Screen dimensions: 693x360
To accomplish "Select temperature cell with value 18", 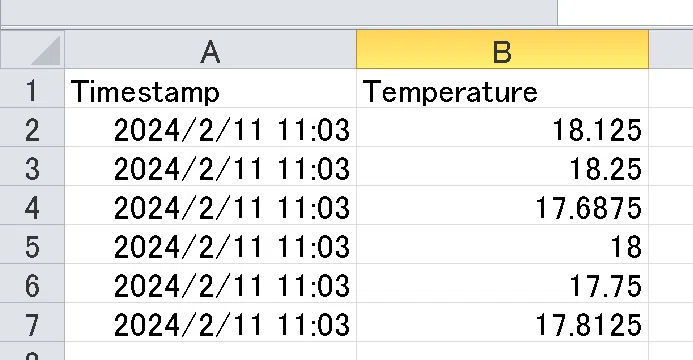I will (x=503, y=244).
